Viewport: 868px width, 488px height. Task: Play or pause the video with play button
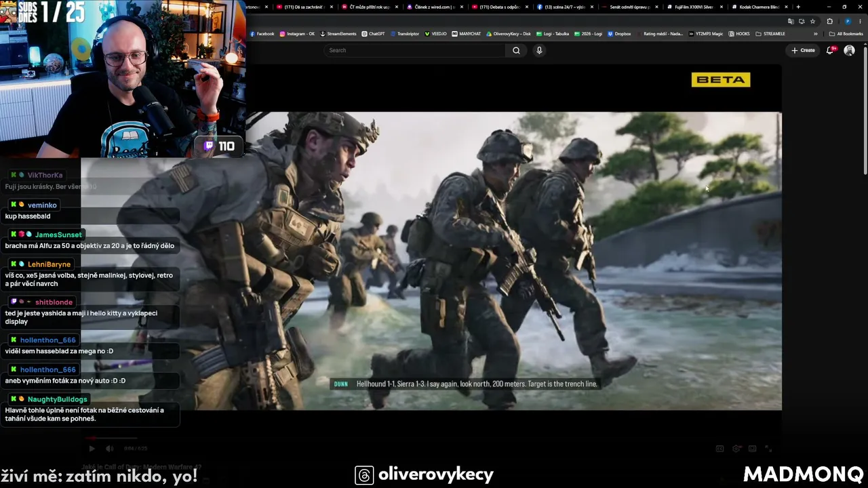click(x=92, y=448)
